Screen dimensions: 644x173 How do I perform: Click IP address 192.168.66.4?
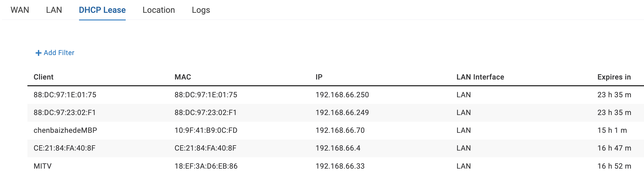338,148
